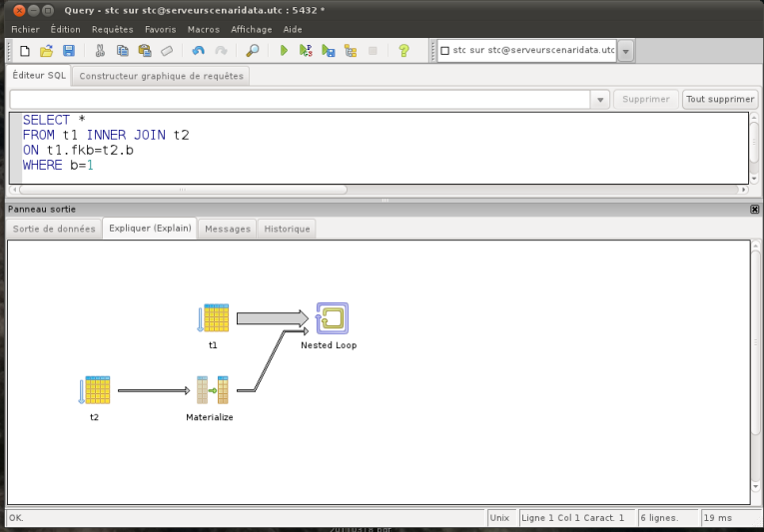The image size is (764, 532).
Task: Open the find and replace tool
Action: [253, 51]
